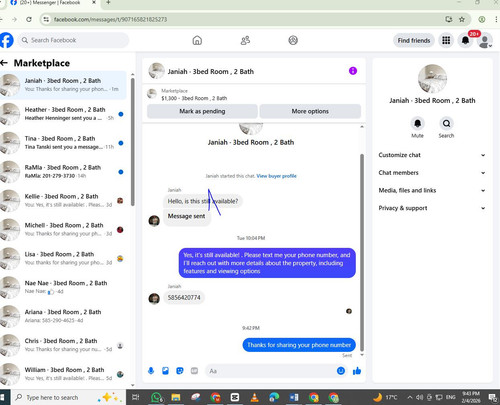Screen dimensions: 500x405
Task: Open the William - 3bed Room conversation
Action: pos(63,374)
